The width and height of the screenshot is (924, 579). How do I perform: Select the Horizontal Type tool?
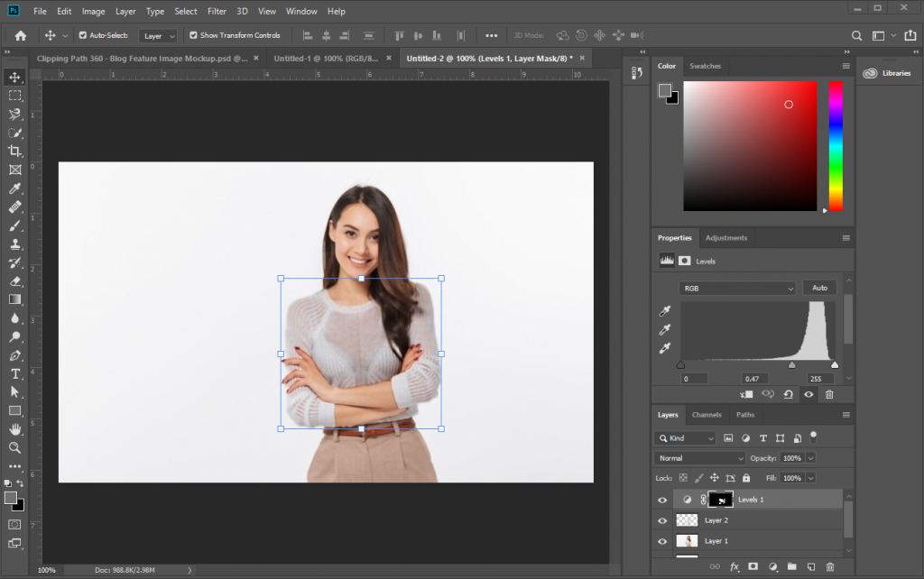pos(14,374)
